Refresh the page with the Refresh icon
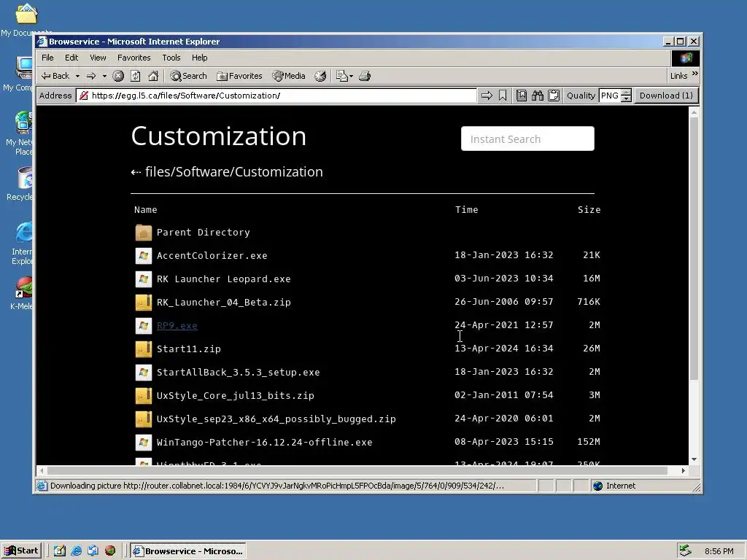Screen dimensions: 747x560 [x=135, y=76]
